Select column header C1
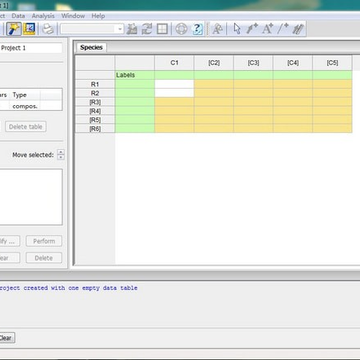The width and height of the screenshot is (360, 360). [174, 63]
